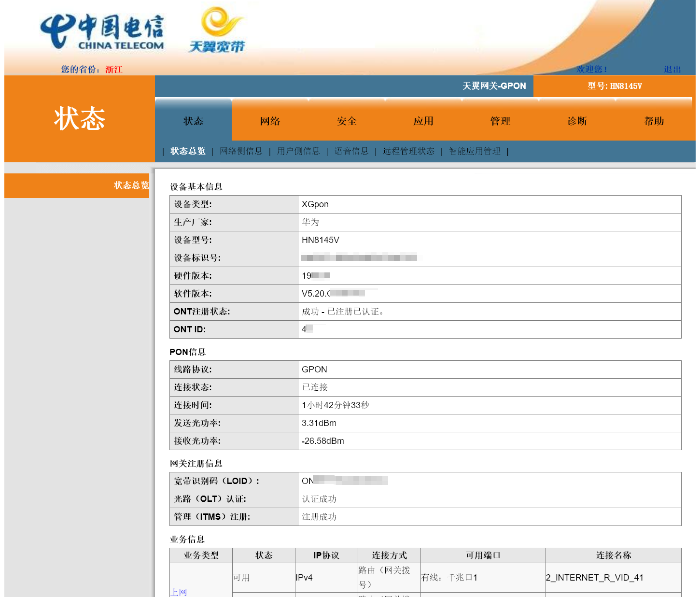Go to 远程管理状态 page
700x597 pixels.
(x=408, y=151)
